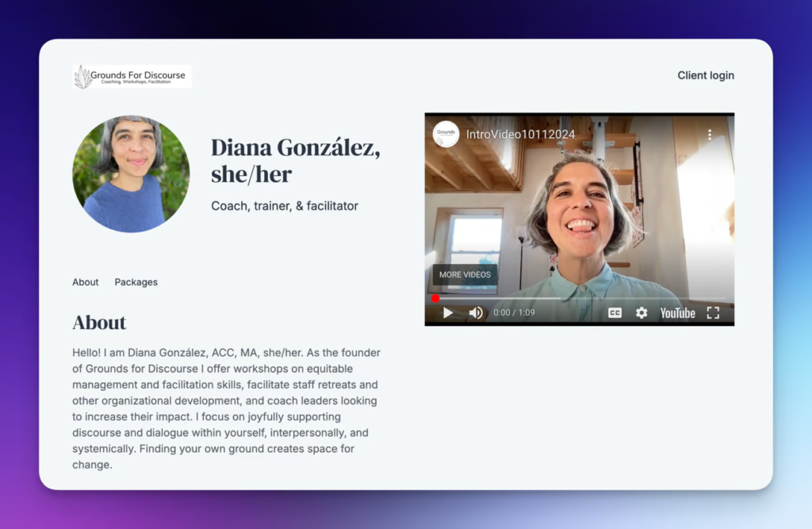This screenshot has width=812, height=529.
Task: Open the video settings gear
Action: coord(642,313)
